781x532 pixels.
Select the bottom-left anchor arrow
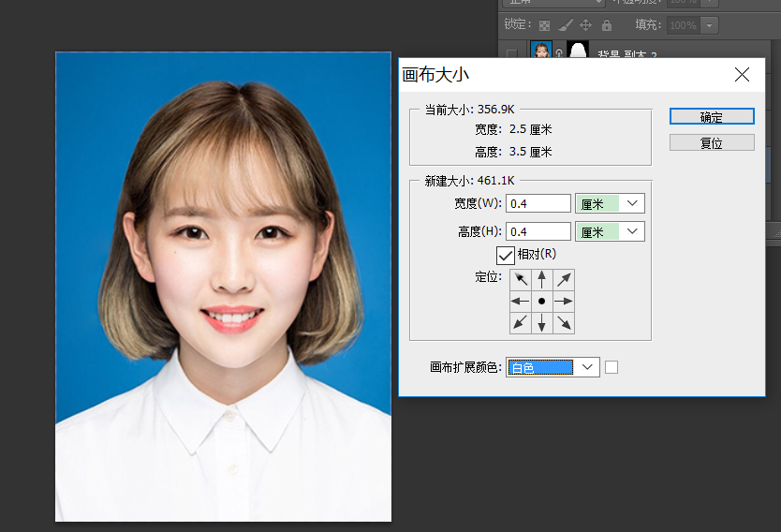coord(521,323)
